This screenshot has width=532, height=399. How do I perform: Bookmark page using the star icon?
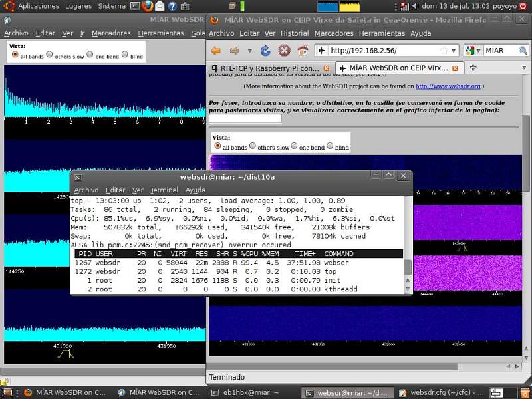pyautogui.click(x=445, y=51)
